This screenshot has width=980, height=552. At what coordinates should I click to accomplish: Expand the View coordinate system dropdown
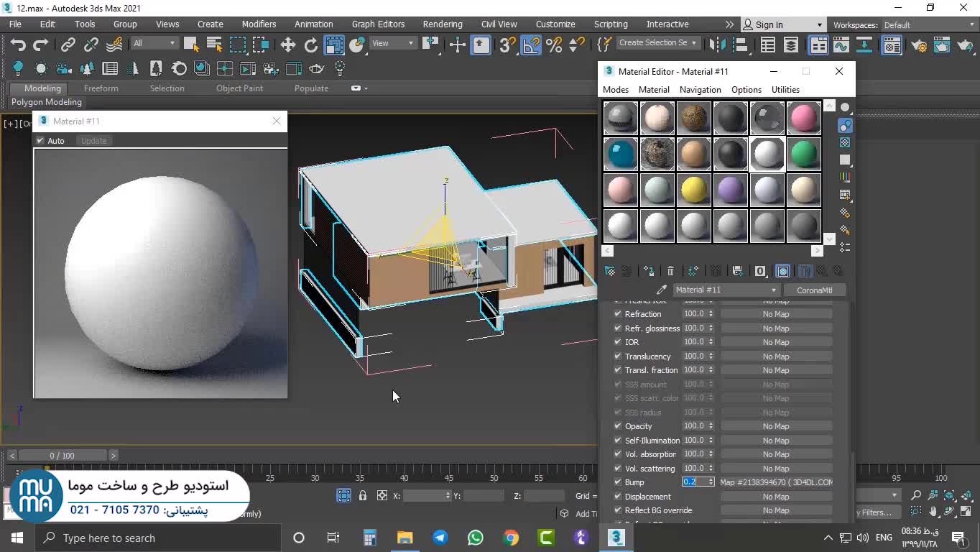(x=392, y=43)
